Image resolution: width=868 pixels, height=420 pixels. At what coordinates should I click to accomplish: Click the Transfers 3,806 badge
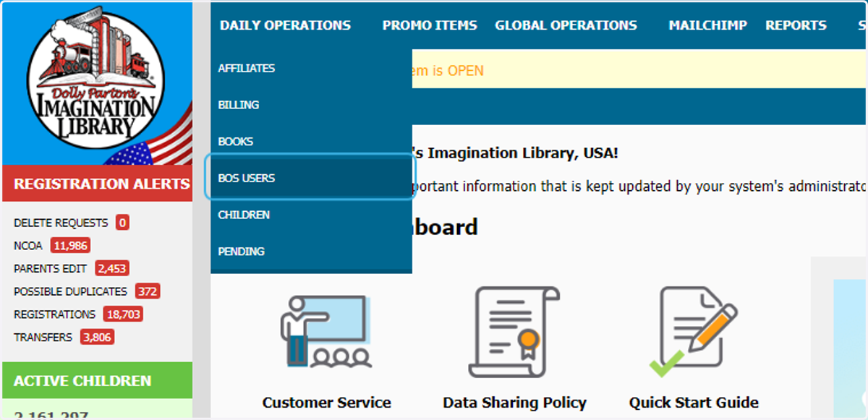97,338
